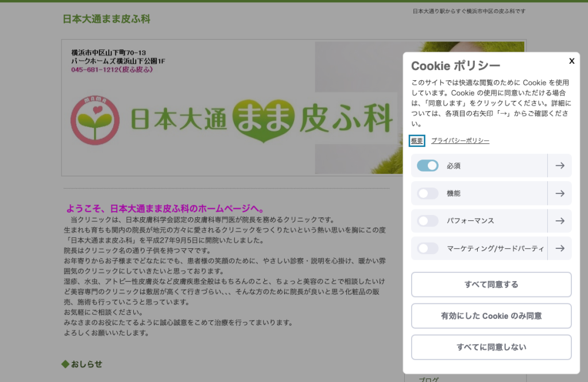Click the 必須 label text
The width and height of the screenshot is (588, 382).
[454, 166]
